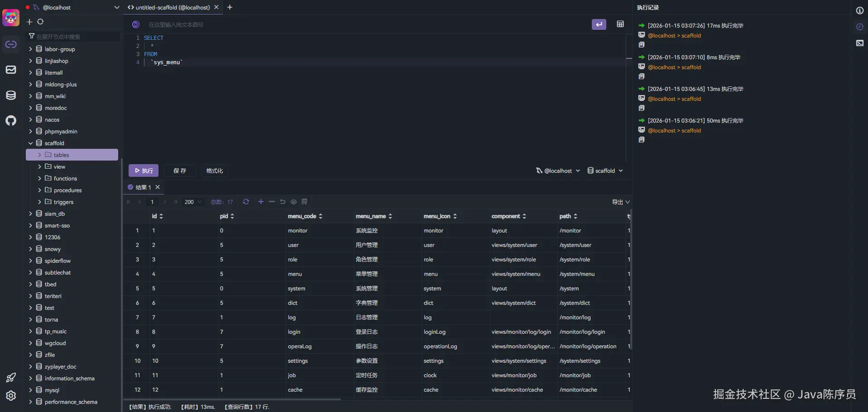Click the horizontal scrollbar under the result grid
The image size is (868, 412).
[x=233, y=399]
